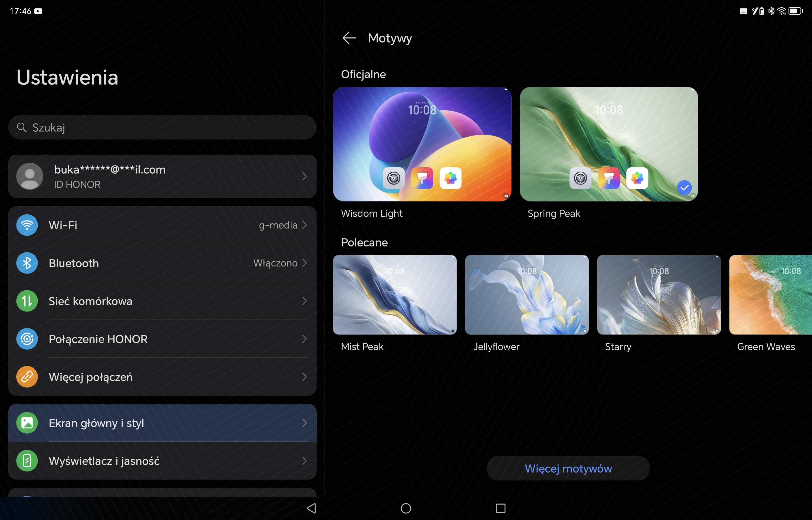
Task: Click the Połączenie HONOR icon
Action: [27, 339]
